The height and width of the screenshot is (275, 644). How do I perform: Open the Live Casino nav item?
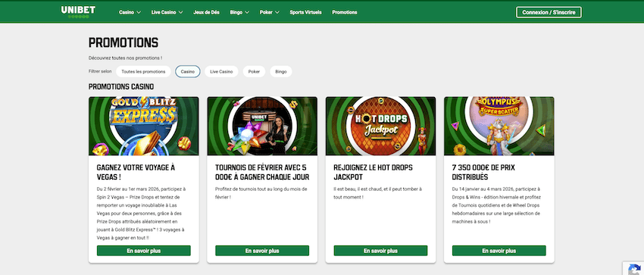pos(164,12)
